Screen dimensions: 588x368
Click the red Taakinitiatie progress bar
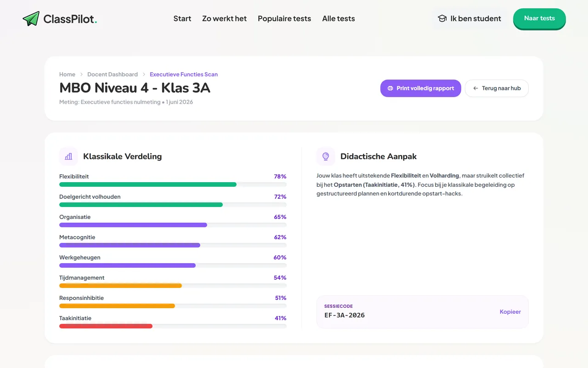coord(173,326)
